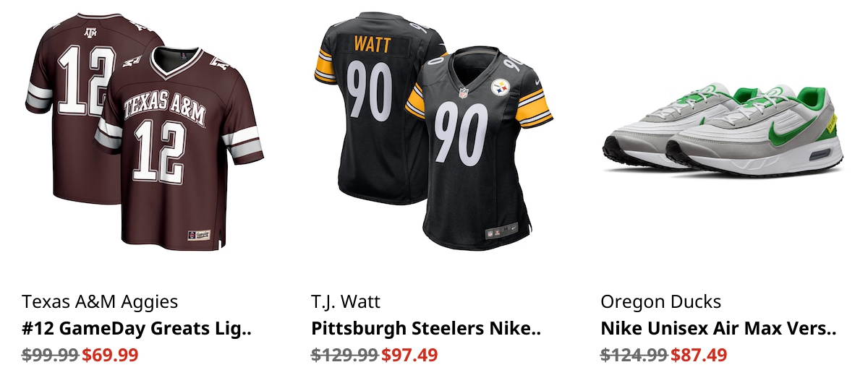The height and width of the screenshot is (383, 868).
Task: Click the Oregon Ducks team label
Action: (661, 301)
